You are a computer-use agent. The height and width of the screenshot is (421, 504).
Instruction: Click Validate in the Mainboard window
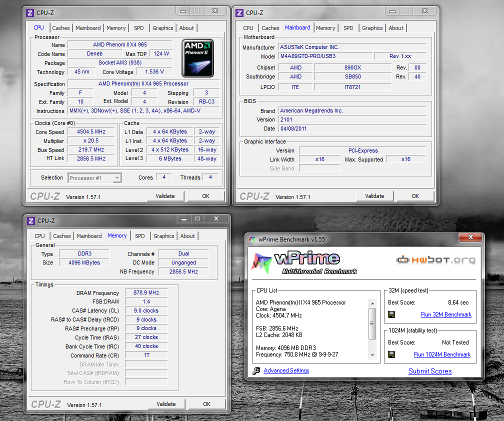point(375,196)
